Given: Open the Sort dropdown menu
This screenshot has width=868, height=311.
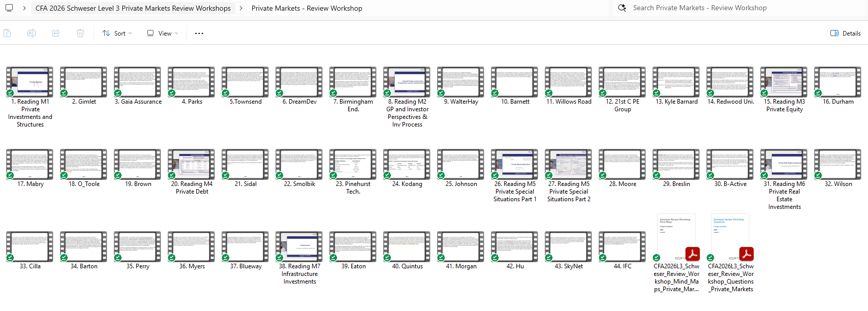Looking at the screenshot, I should (x=117, y=34).
